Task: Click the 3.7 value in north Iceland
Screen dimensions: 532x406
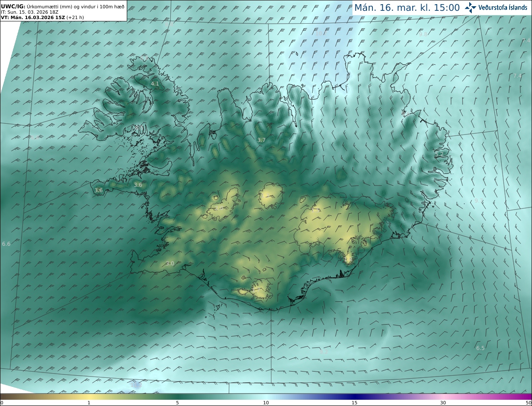Action: coord(261,140)
